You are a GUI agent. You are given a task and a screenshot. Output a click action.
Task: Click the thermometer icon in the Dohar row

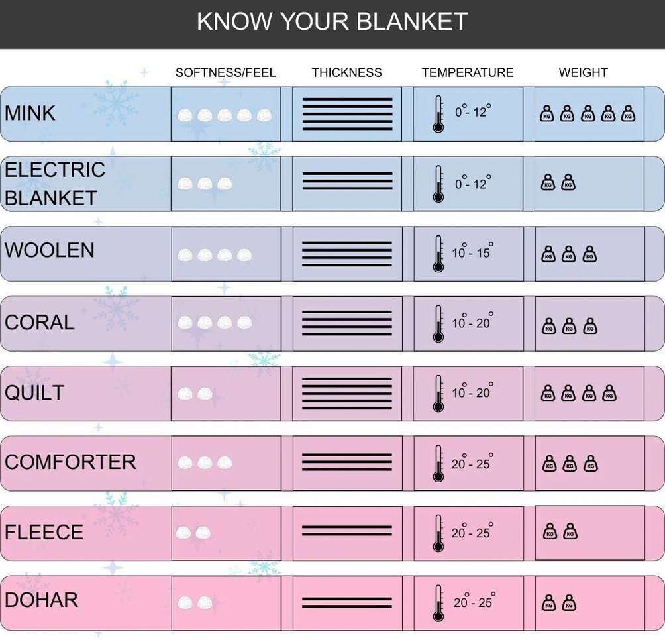click(x=438, y=603)
